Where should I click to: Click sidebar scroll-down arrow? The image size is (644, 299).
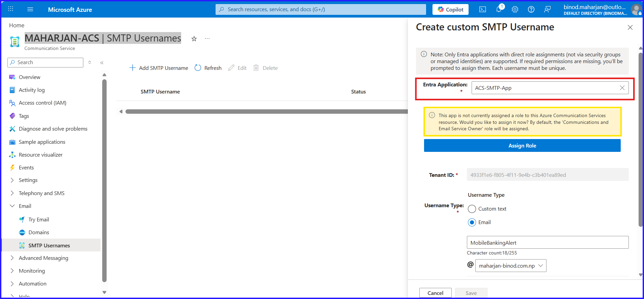[104, 293]
